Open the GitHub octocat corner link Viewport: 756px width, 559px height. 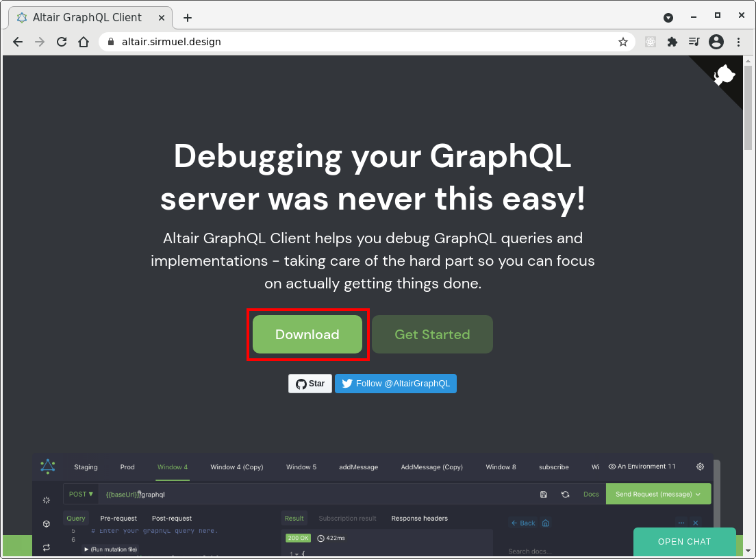(724, 75)
